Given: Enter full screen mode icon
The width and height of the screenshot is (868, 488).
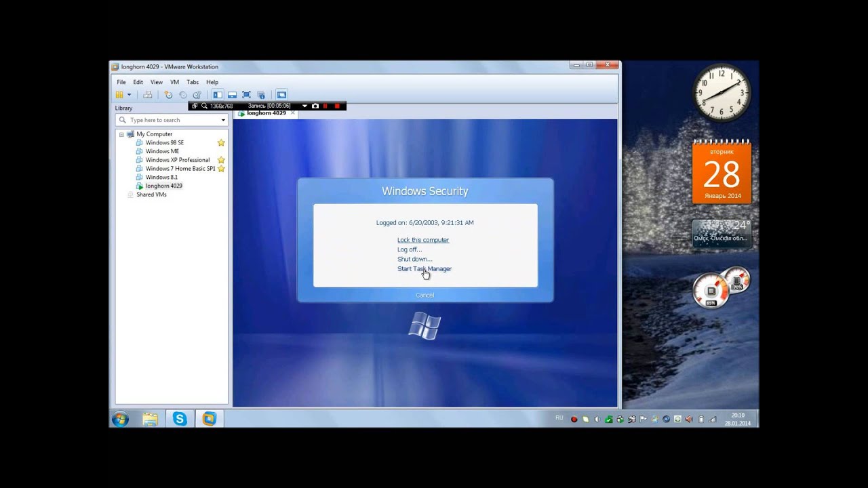Looking at the screenshot, I should (246, 95).
